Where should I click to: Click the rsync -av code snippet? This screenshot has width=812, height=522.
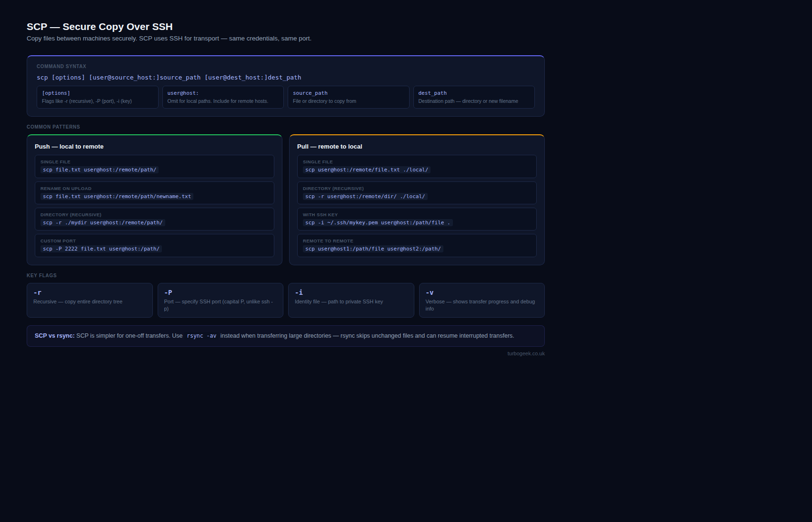pyautogui.click(x=201, y=336)
